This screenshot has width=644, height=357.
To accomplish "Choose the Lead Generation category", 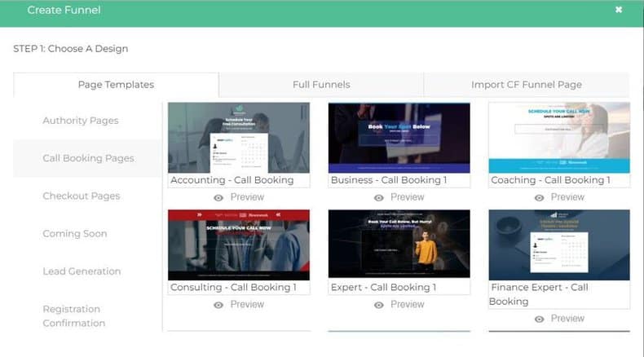I will [82, 271].
